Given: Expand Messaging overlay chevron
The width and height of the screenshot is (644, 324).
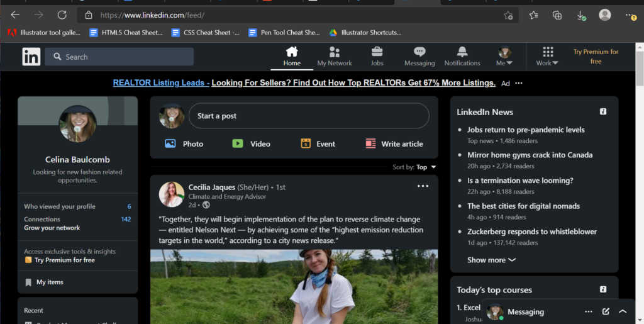Looking at the screenshot, I should 623,311.
